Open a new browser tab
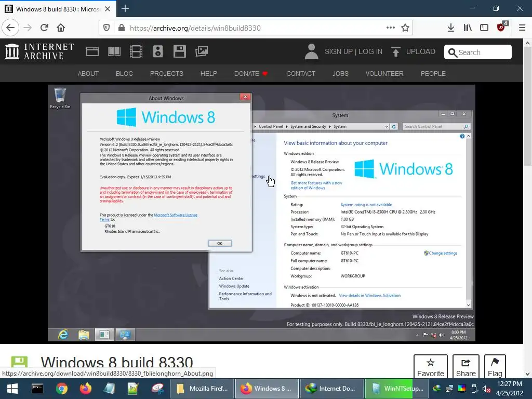 tap(125, 8)
